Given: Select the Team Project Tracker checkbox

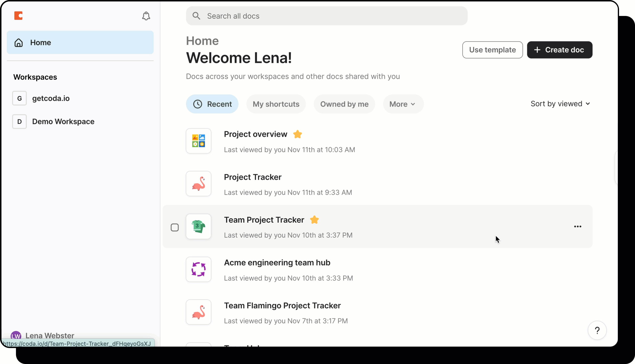Looking at the screenshot, I should click(x=175, y=227).
